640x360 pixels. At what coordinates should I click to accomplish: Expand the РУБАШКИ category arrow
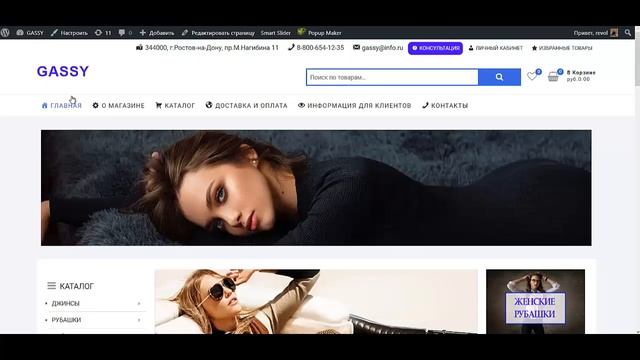pyautogui.click(x=139, y=320)
